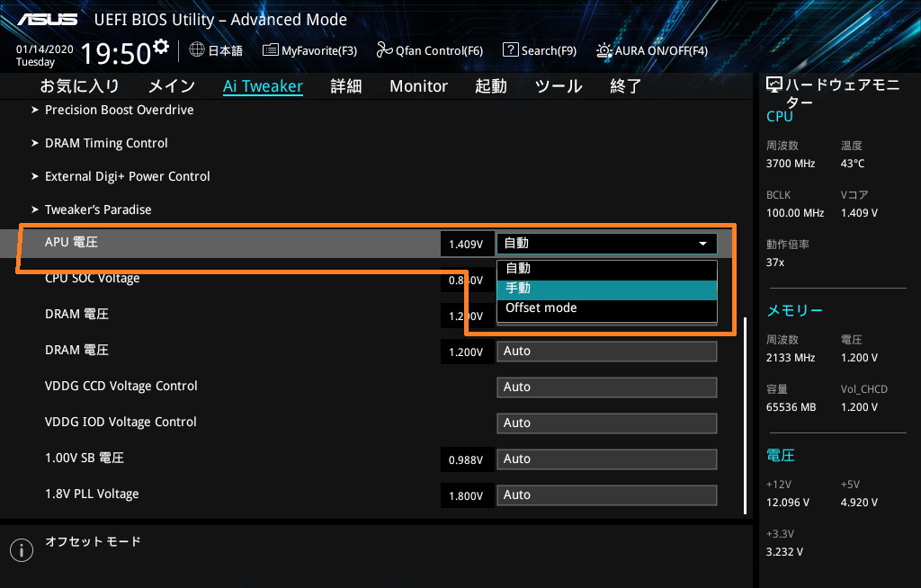Open the 起動 tab
Screen dimensions: 921x588
pyautogui.click(x=490, y=86)
